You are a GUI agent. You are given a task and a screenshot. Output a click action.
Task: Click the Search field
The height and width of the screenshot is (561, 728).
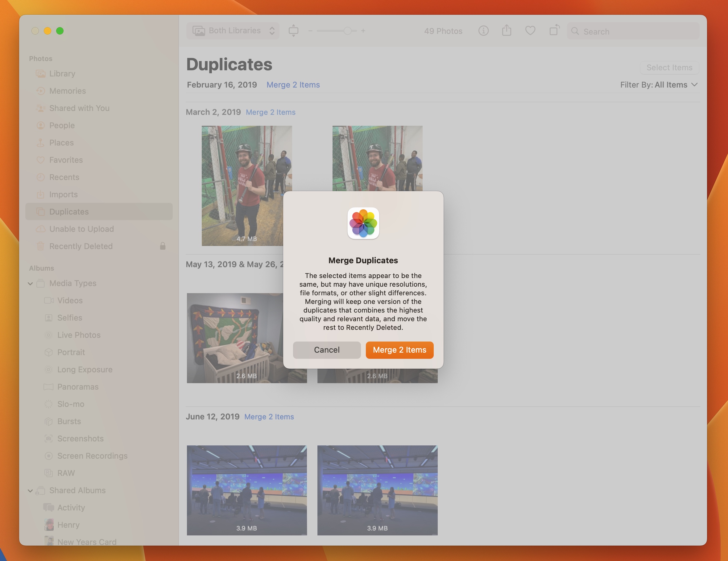[633, 31]
